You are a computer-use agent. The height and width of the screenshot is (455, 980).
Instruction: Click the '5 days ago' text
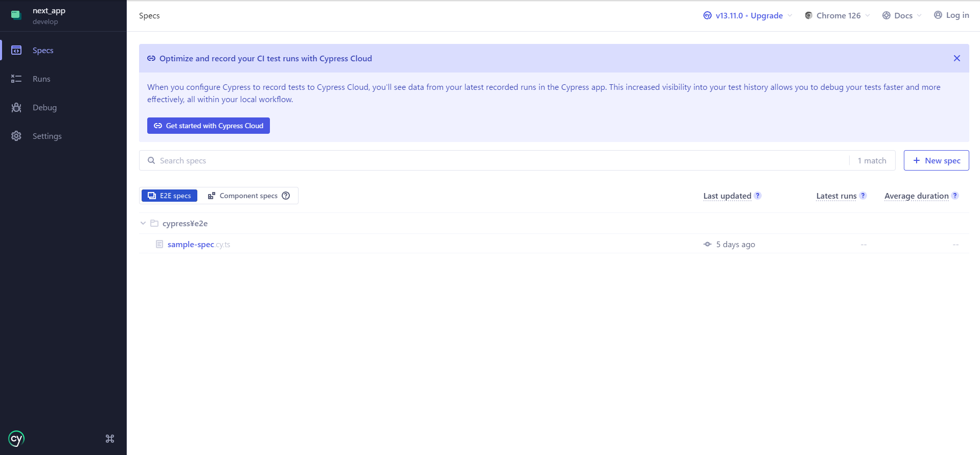pyautogui.click(x=736, y=245)
